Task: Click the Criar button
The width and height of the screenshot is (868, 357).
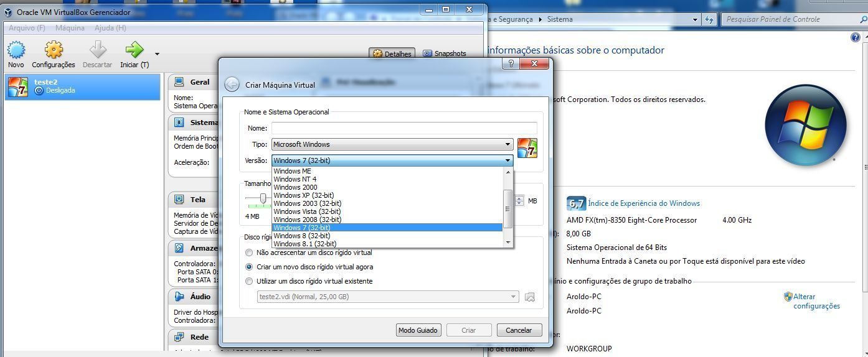Action: coord(469,330)
